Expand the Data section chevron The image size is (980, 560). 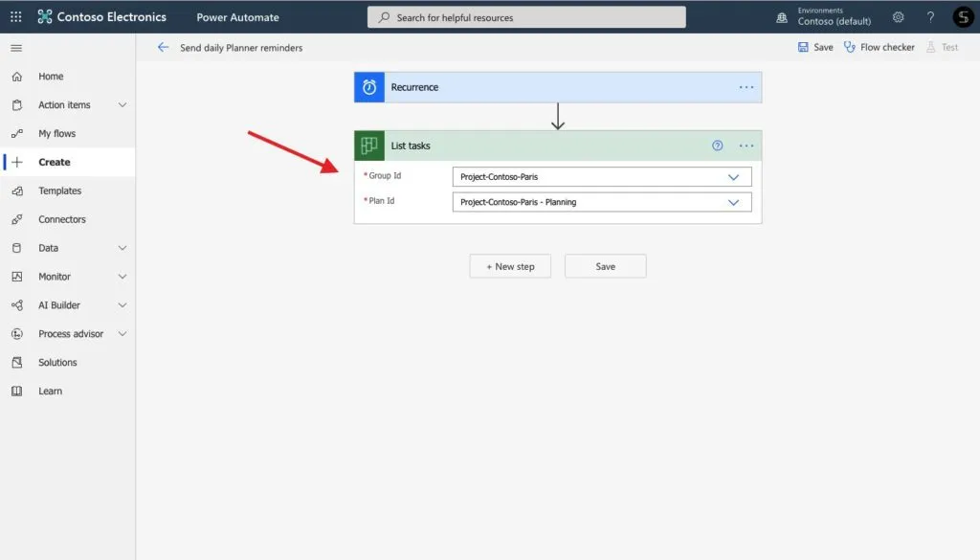(x=122, y=248)
